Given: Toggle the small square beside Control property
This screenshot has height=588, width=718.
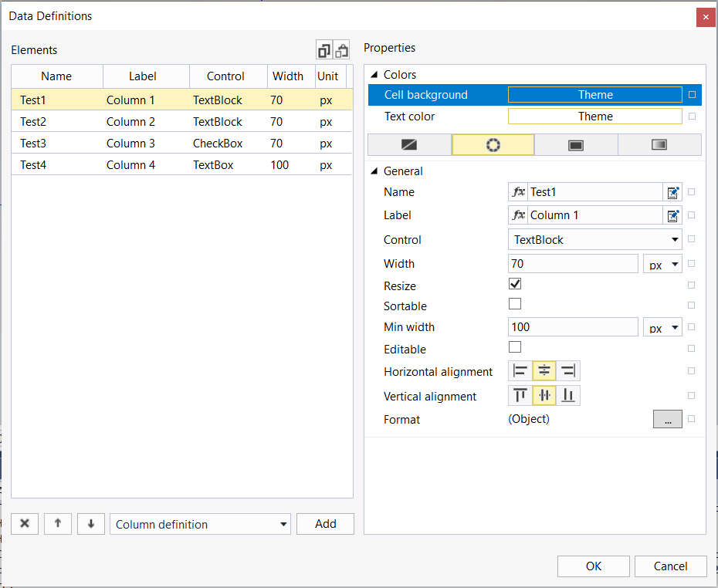Looking at the screenshot, I should pos(692,239).
